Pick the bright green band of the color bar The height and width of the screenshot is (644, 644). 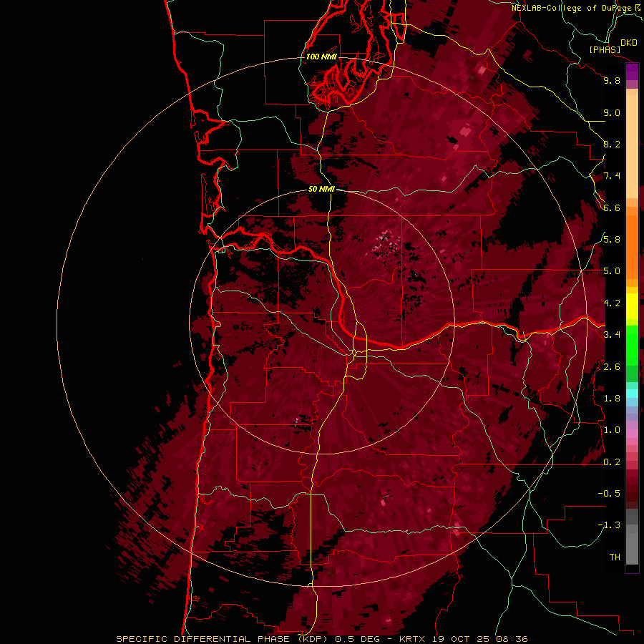[x=632, y=345]
